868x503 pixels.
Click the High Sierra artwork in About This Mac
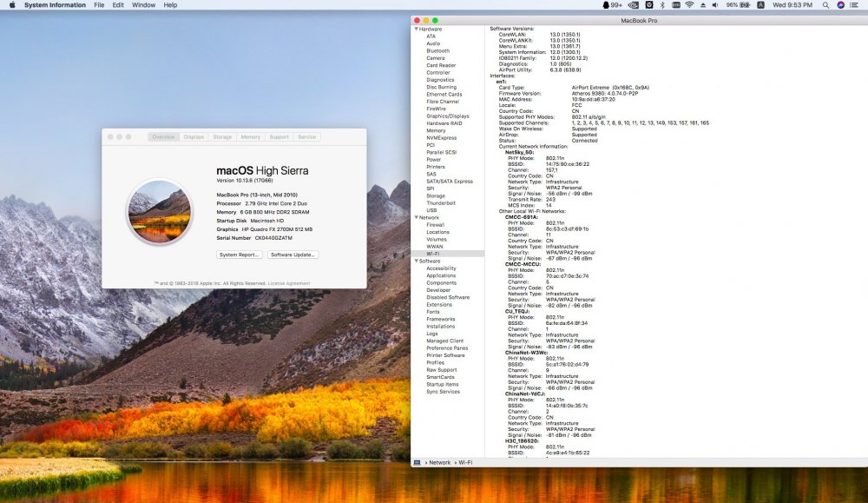160,212
